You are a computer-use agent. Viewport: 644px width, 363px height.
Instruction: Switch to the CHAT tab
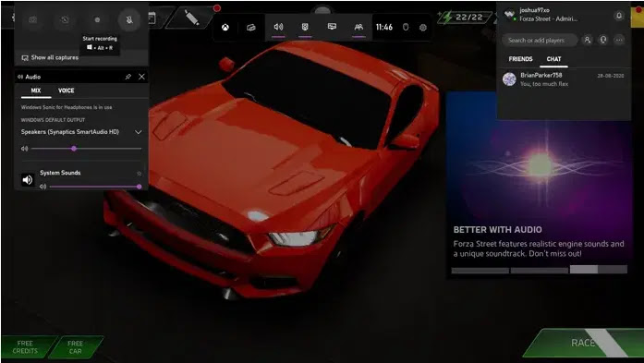tap(553, 59)
